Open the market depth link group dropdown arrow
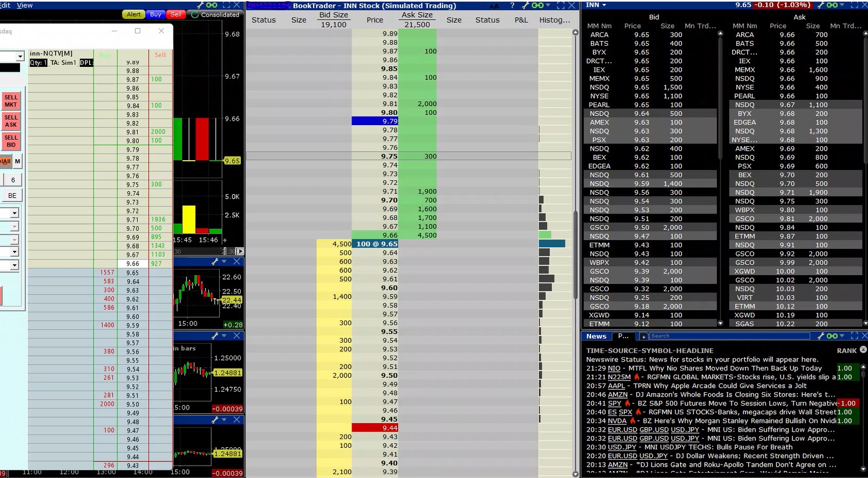The height and width of the screenshot is (478, 868). [x=843, y=5]
